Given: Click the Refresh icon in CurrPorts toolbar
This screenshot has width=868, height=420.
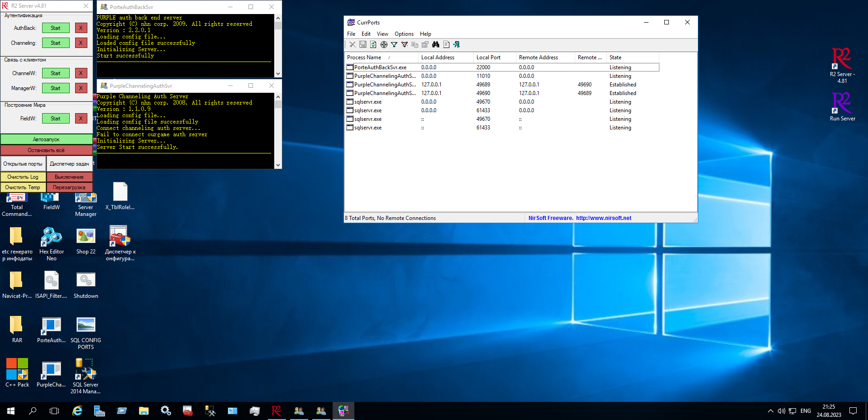Looking at the screenshot, I should click(x=373, y=44).
